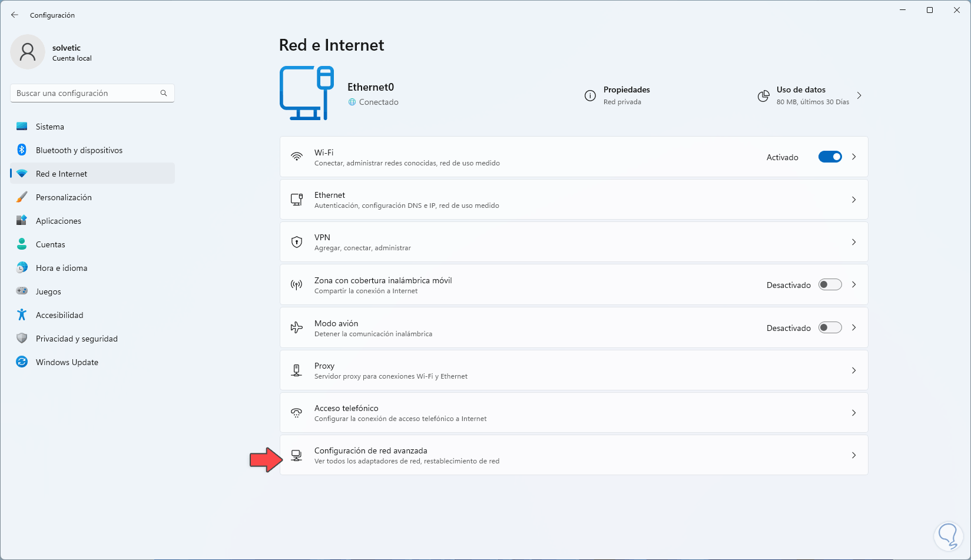Click the Proxy server icon
Image resolution: width=971 pixels, height=560 pixels.
click(297, 370)
